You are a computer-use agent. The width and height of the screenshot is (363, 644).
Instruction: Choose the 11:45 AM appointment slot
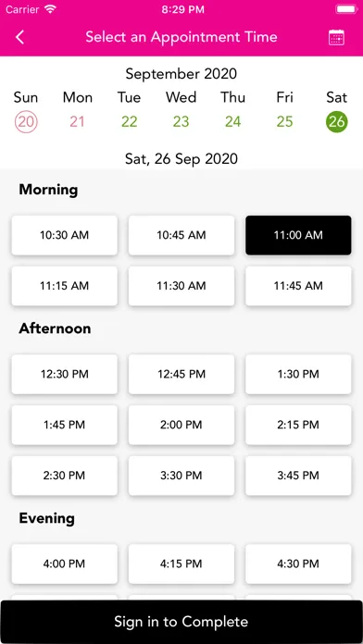tap(298, 286)
